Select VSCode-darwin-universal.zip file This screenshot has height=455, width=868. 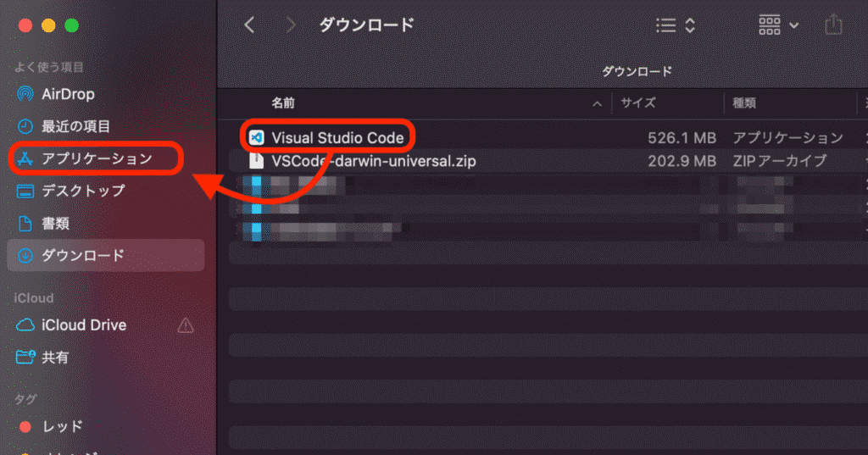[363, 161]
